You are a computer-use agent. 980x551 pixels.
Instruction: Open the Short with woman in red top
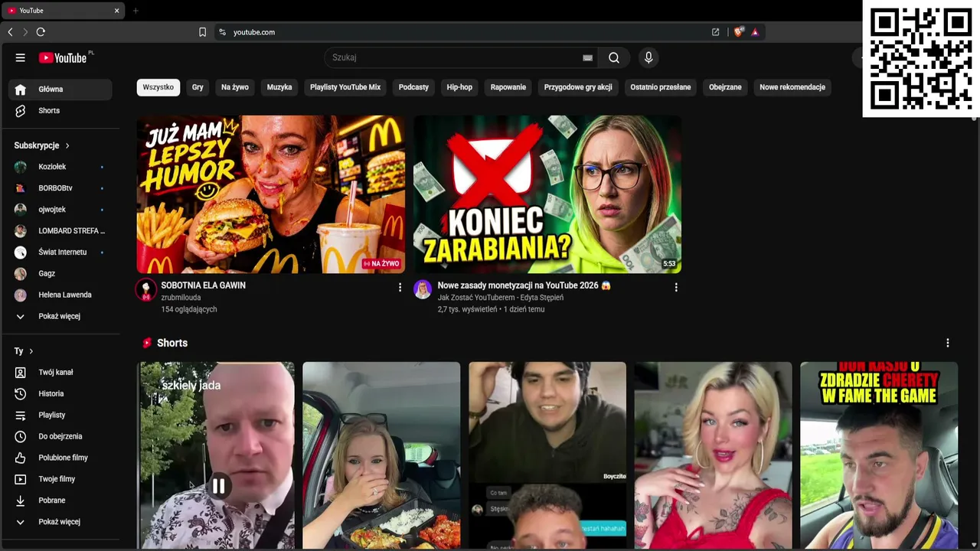[714, 455]
